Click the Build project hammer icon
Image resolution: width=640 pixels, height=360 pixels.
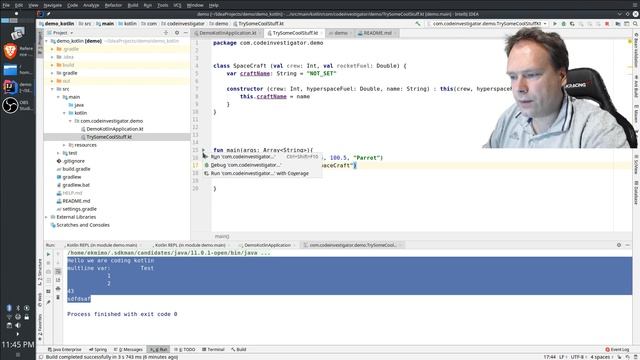coord(418,24)
